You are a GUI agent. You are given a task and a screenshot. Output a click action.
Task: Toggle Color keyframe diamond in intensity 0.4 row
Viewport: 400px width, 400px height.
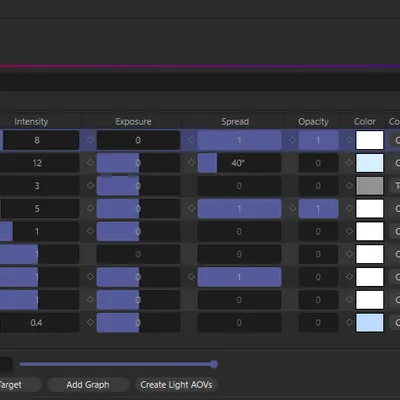tap(349, 322)
